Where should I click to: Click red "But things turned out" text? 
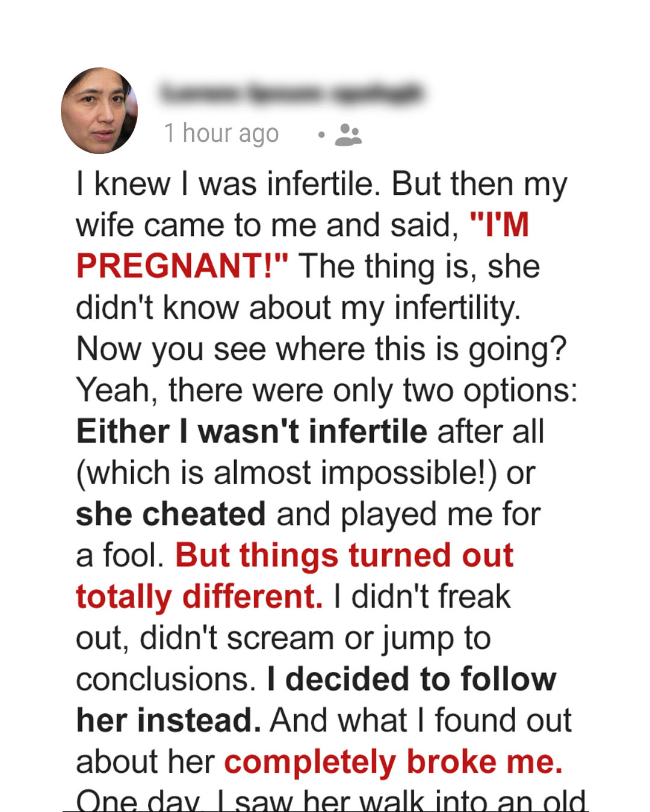pos(344,555)
